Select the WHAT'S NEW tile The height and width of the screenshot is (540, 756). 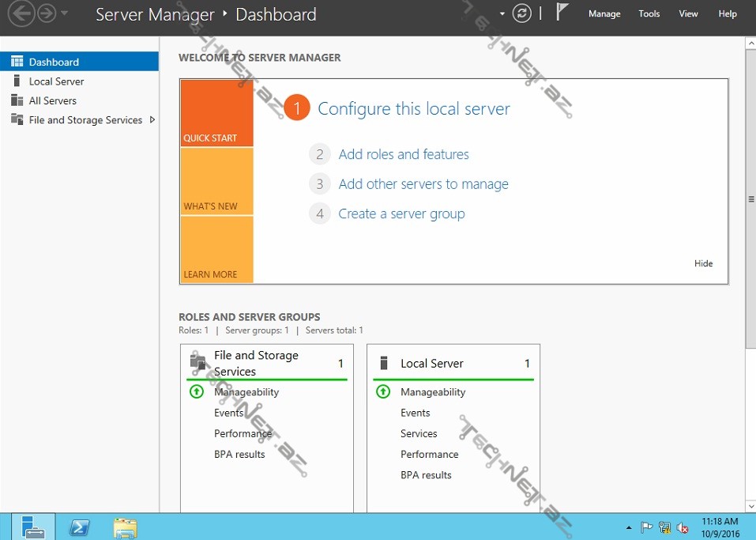[x=216, y=181]
